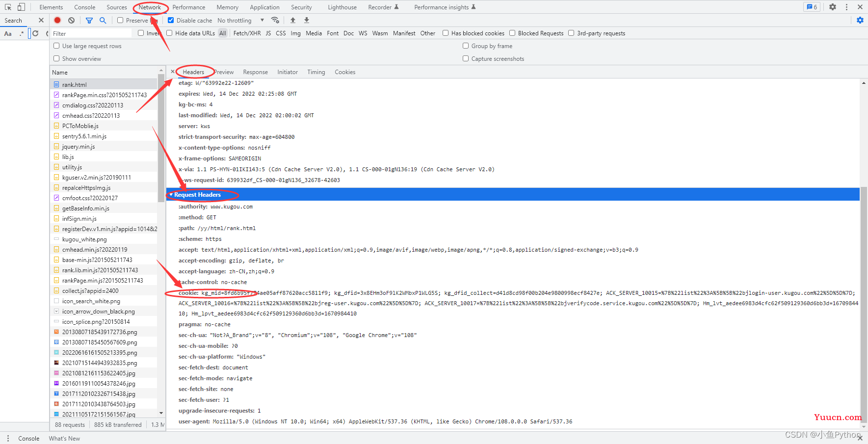This screenshot has width=868, height=444.
Task: Close the Search sidebar panel
Action: coord(41,20)
